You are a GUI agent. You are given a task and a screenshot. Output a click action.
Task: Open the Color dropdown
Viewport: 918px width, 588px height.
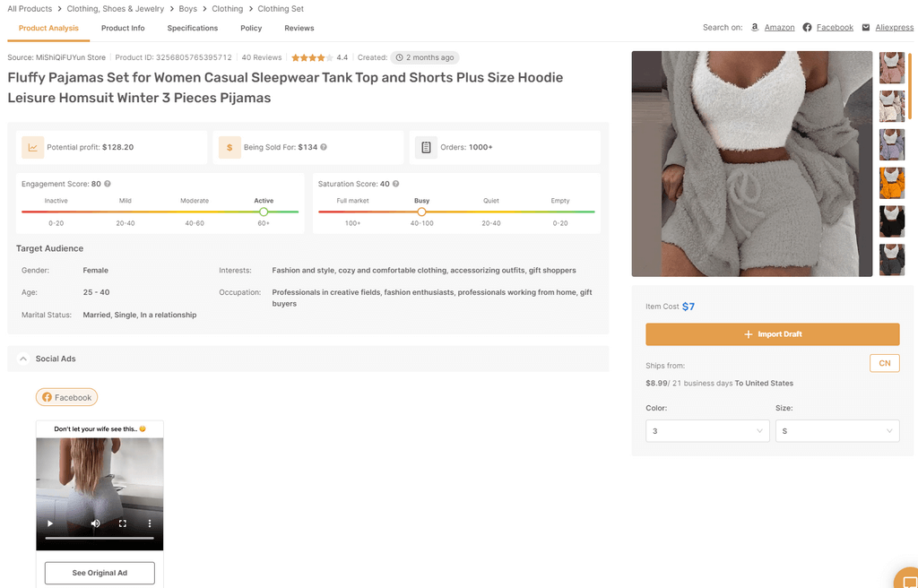(x=706, y=431)
